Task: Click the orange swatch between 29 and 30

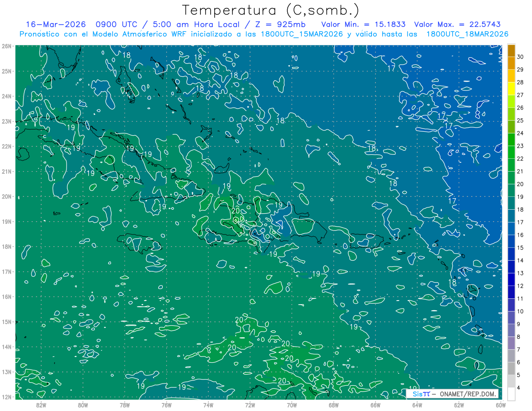Action: pyautogui.click(x=511, y=63)
